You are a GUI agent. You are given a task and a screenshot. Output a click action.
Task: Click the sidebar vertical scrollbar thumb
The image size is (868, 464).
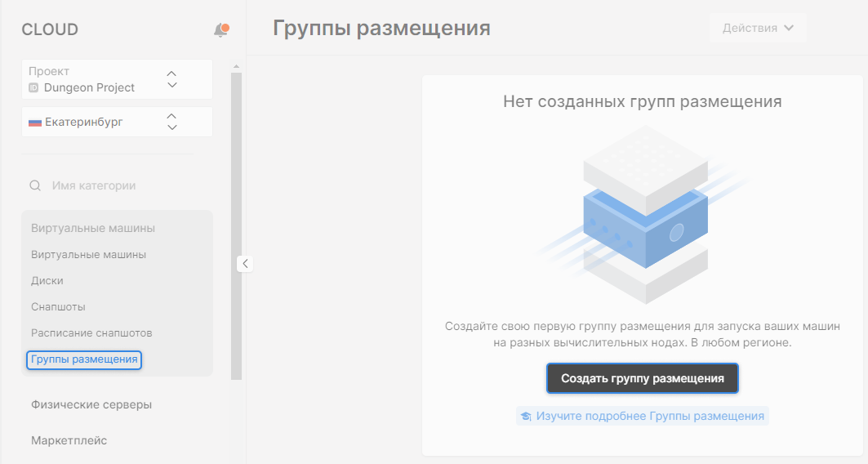236,226
